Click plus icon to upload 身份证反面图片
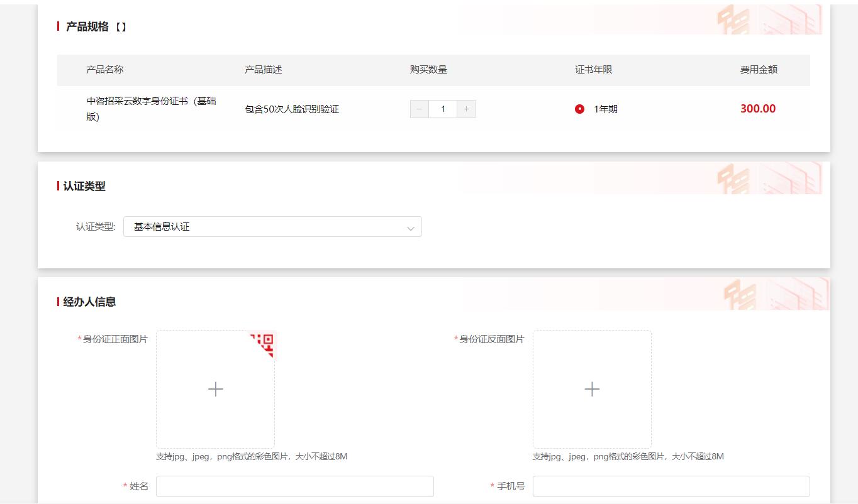Viewport: 858px width, 504px height. (x=591, y=390)
